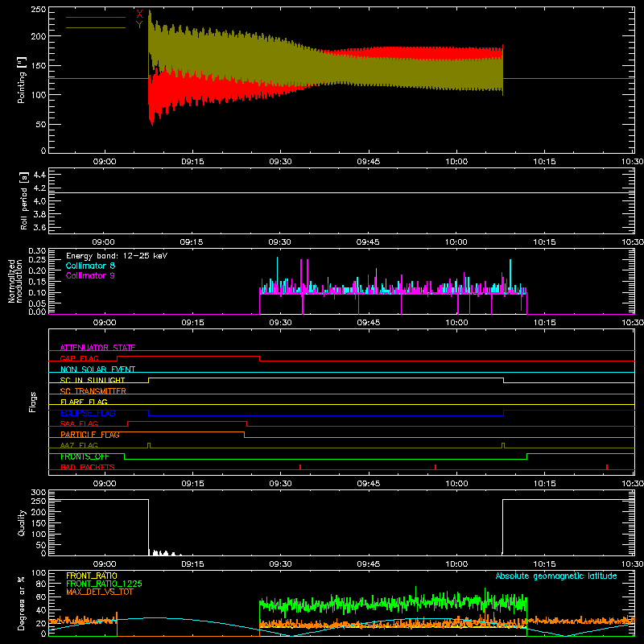Click the first BAD_PACKETS marker near 09:33

tap(300, 467)
